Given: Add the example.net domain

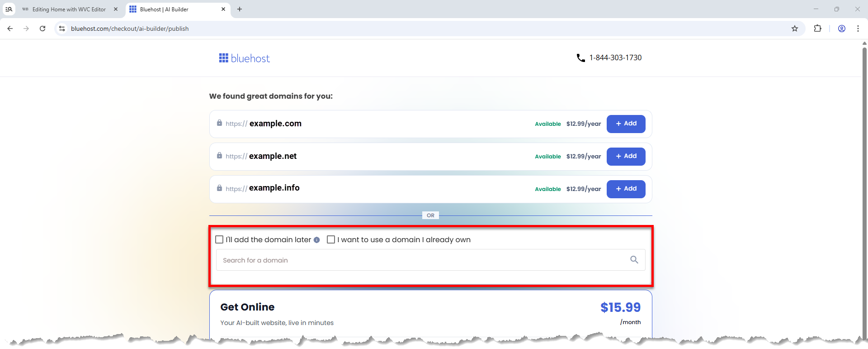Looking at the screenshot, I should coord(626,156).
